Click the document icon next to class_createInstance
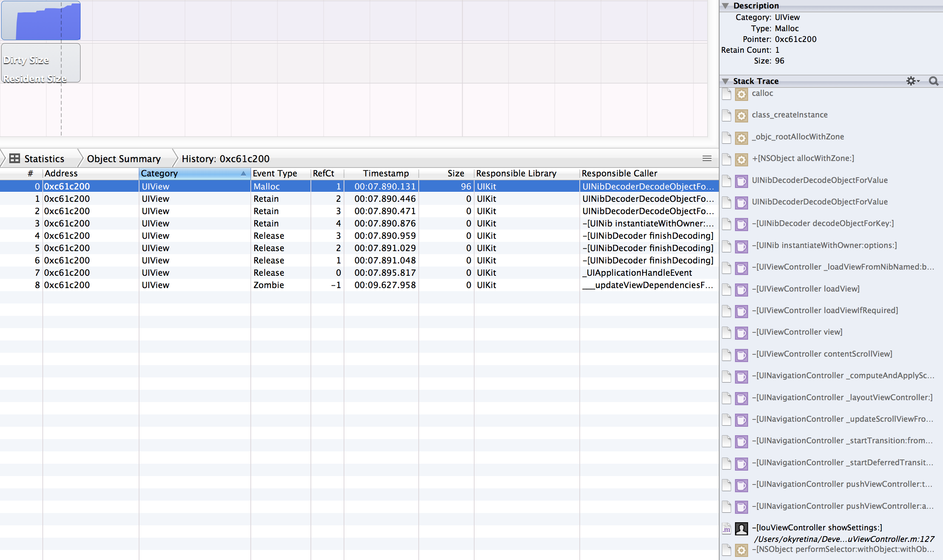Image resolution: width=943 pixels, height=560 pixels. tap(727, 115)
